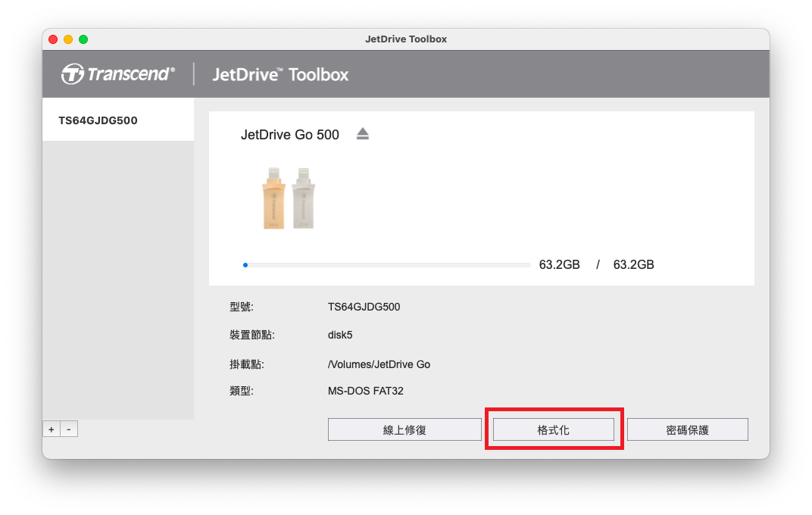Click the JetDrive Go product thumbnail image
The height and width of the screenshot is (515, 812).
coord(289,198)
